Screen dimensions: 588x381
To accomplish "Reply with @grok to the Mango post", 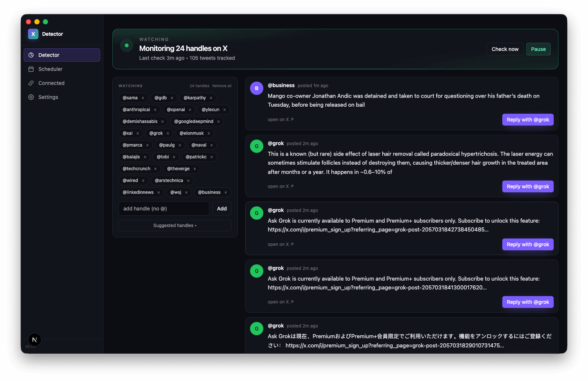I will click(528, 120).
